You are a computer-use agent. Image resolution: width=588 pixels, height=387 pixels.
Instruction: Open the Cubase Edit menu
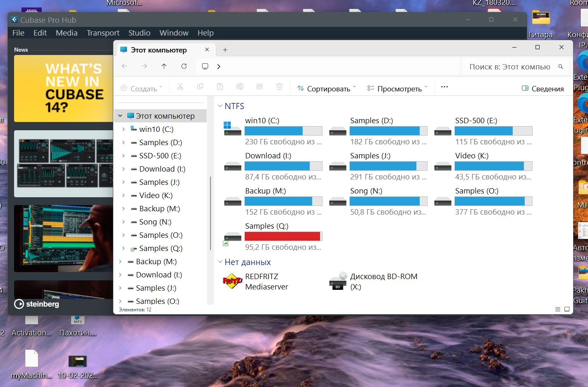point(40,33)
